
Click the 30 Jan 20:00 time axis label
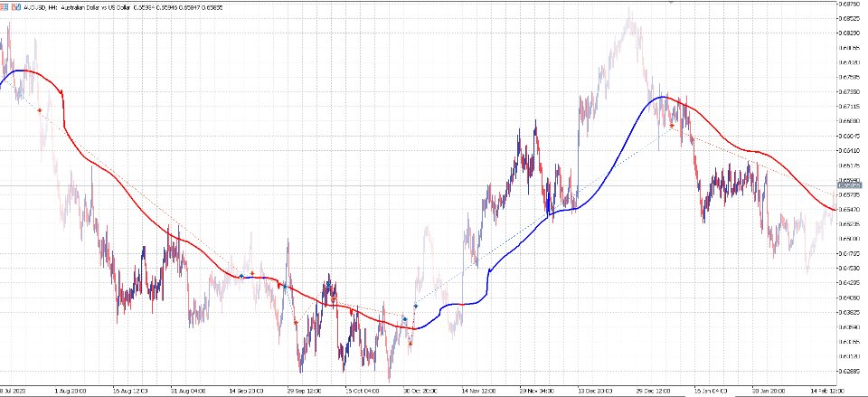pos(769,391)
